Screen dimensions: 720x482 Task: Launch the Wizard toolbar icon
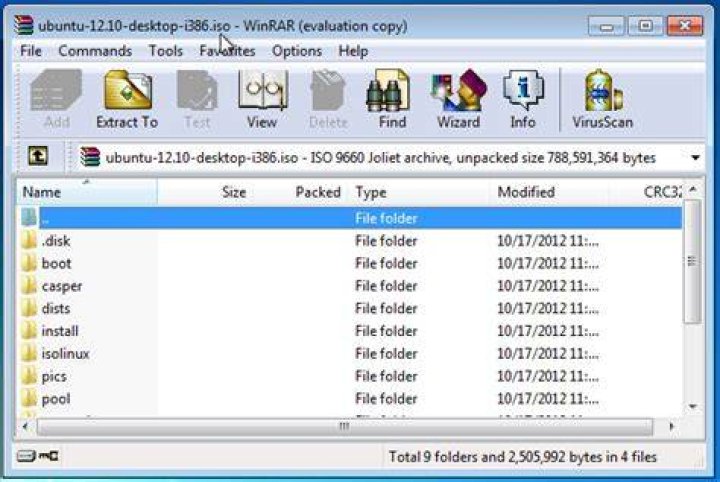[457, 90]
